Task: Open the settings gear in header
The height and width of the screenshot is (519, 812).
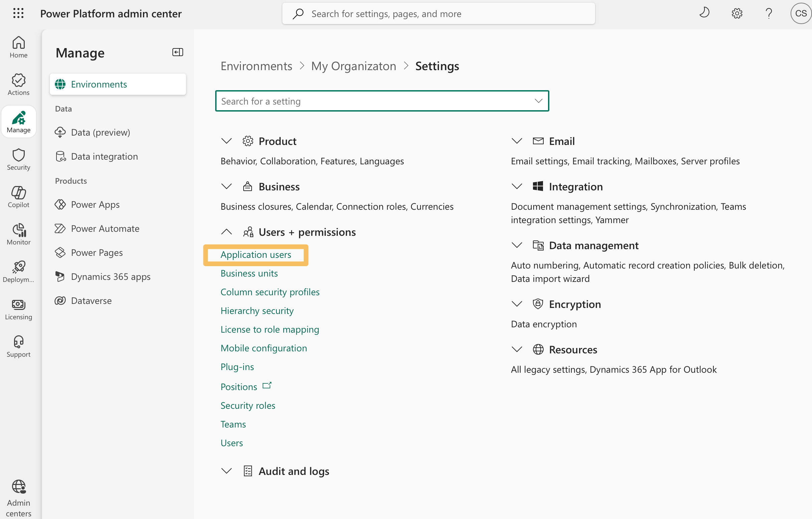Action: (x=737, y=13)
